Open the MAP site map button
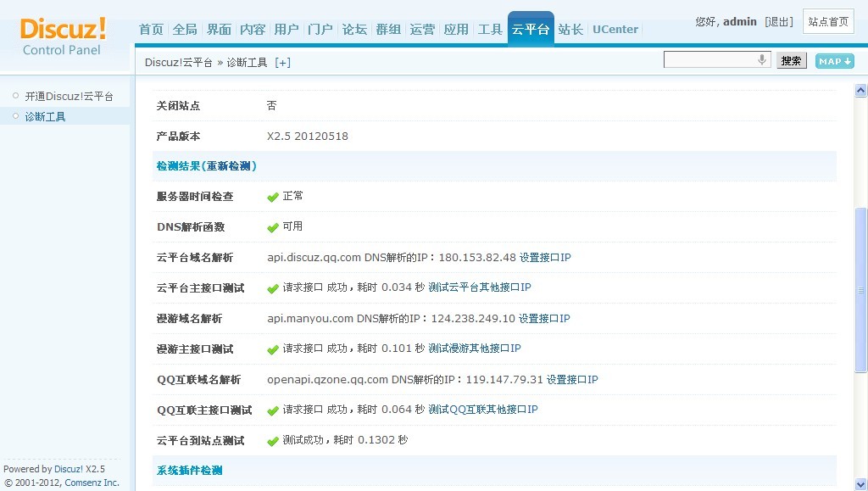Viewport: 868px width, 491px height. [x=834, y=61]
